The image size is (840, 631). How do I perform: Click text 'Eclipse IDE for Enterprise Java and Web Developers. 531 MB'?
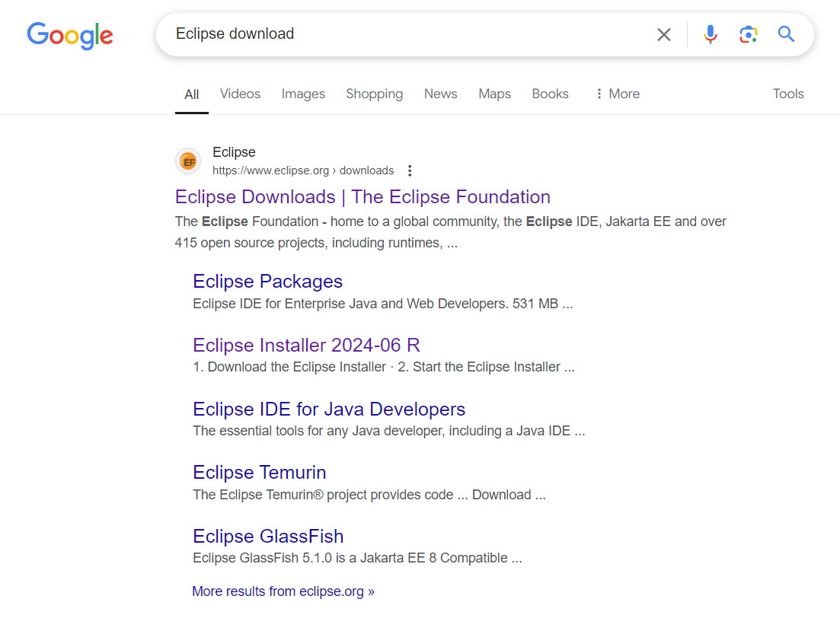[375, 304]
